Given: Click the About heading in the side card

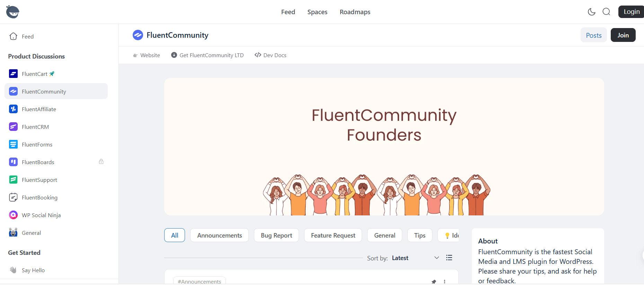Looking at the screenshot, I should pos(488,241).
